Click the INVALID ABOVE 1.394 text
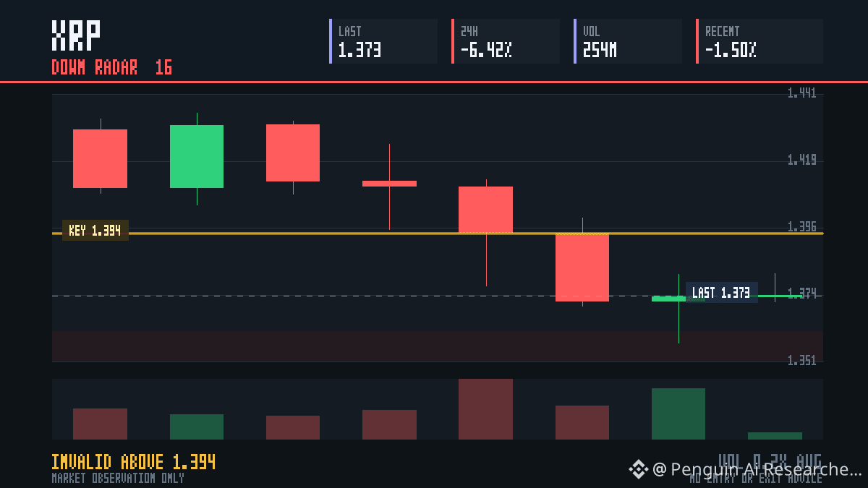 [134, 462]
